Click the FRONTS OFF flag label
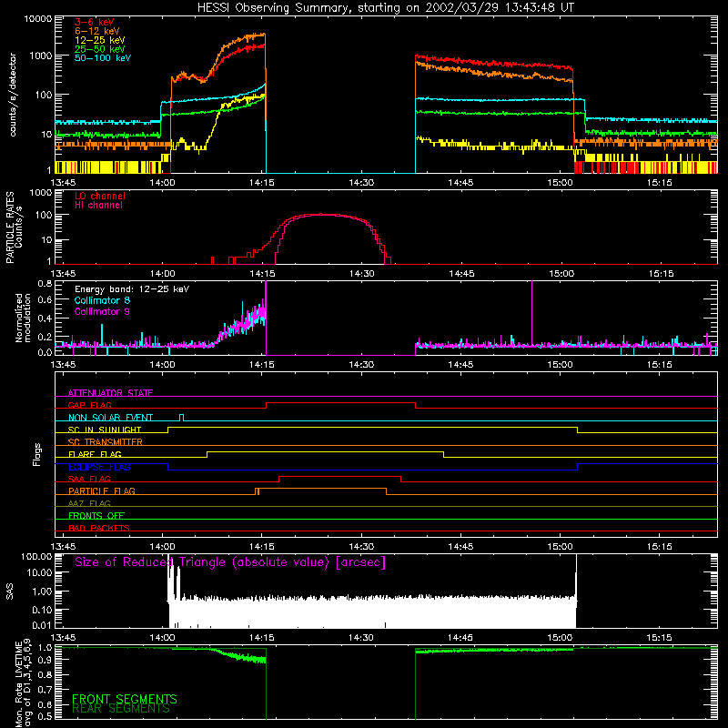The width and height of the screenshot is (728, 728). click(96, 515)
